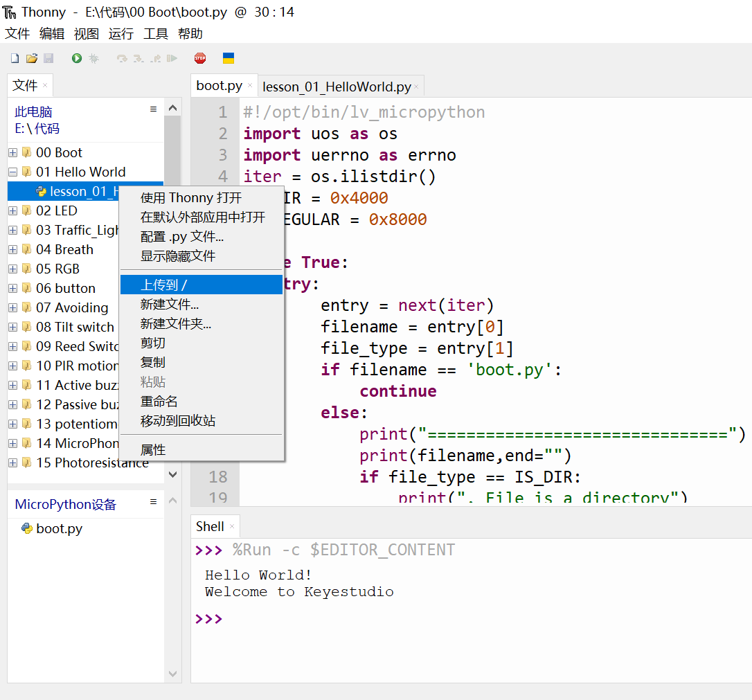
Task: Click the MicroPython设备 heading link
Action: 66,504
